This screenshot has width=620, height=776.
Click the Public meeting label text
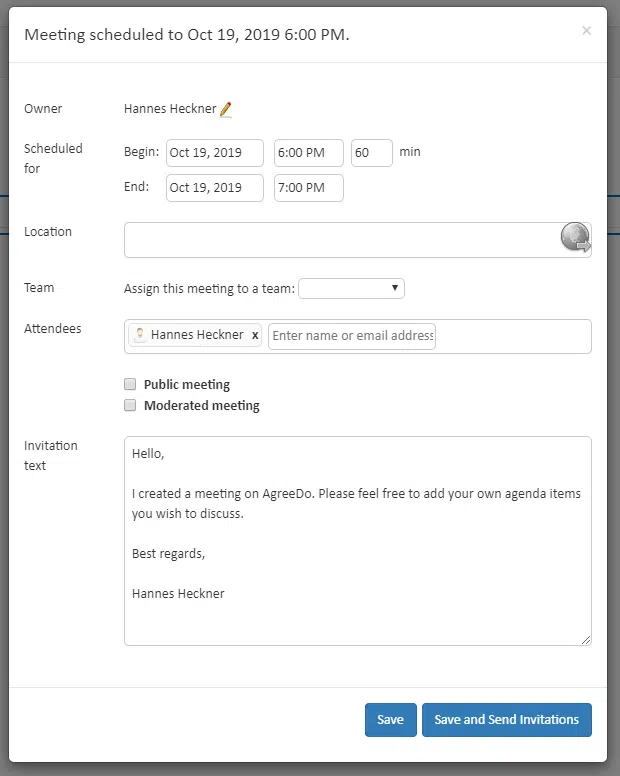click(x=187, y=385)
